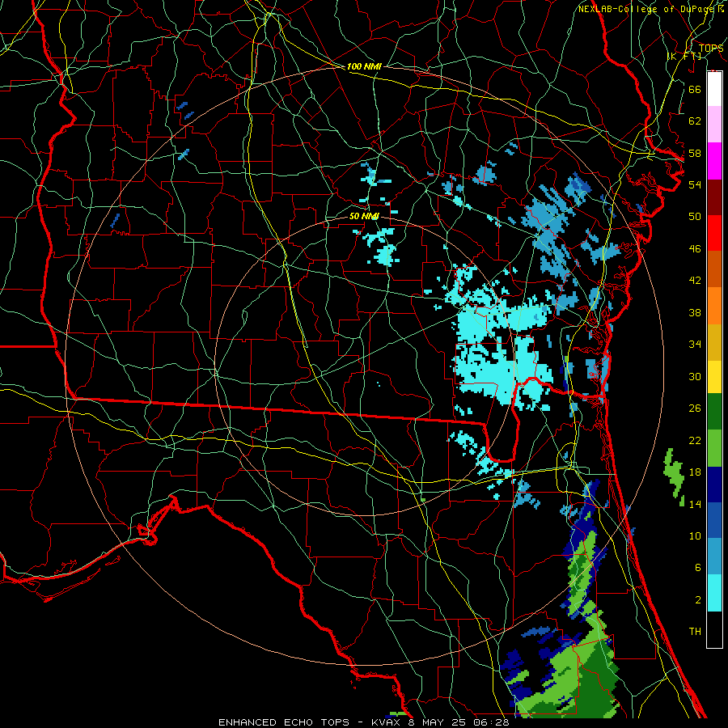Click the '34' legend value
The height and width of the screenshot is (728, 728).
click(695, 345)
